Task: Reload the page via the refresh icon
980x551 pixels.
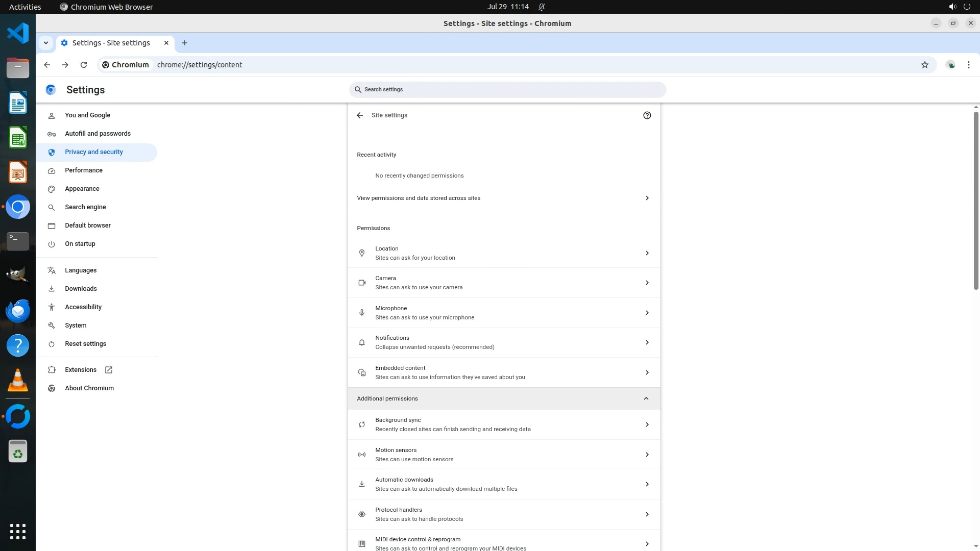Action: [x=84, y=65]
